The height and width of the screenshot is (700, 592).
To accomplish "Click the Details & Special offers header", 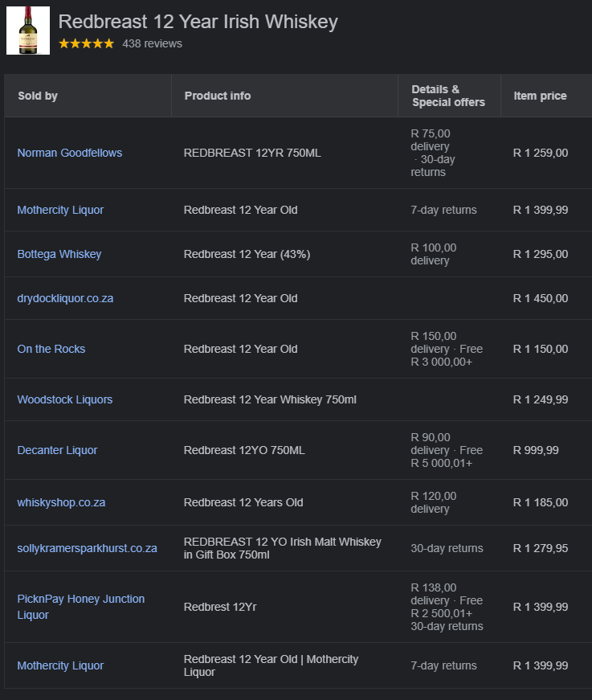I will click(448, 96).
